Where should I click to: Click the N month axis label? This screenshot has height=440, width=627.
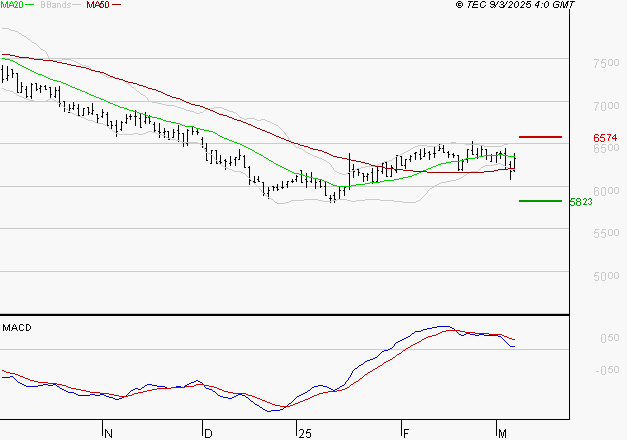[x=108, y=434]
